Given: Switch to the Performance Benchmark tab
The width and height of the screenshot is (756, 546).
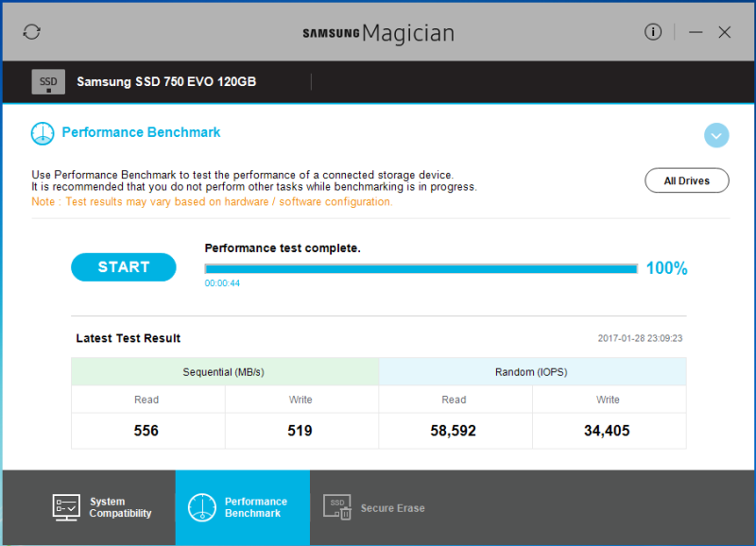Looking at the screenshot, I should pos(243,507).
